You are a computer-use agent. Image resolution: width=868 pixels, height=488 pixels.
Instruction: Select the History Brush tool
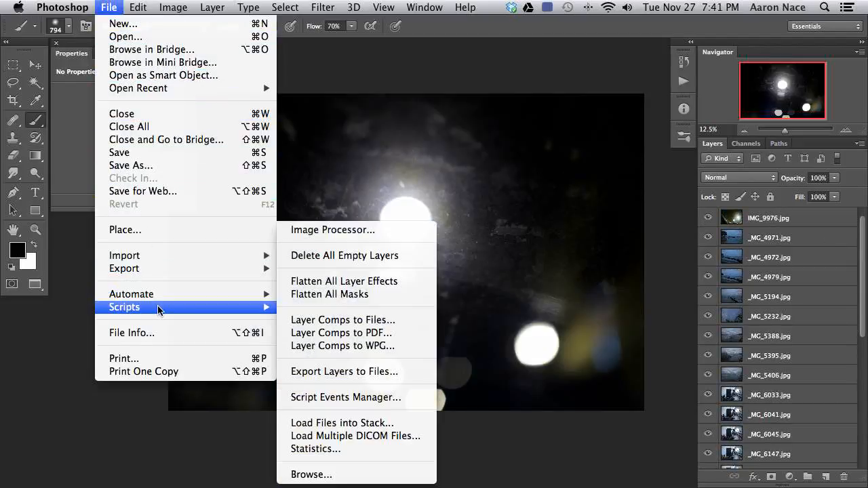pyautogui.click(x=35, y=138)
